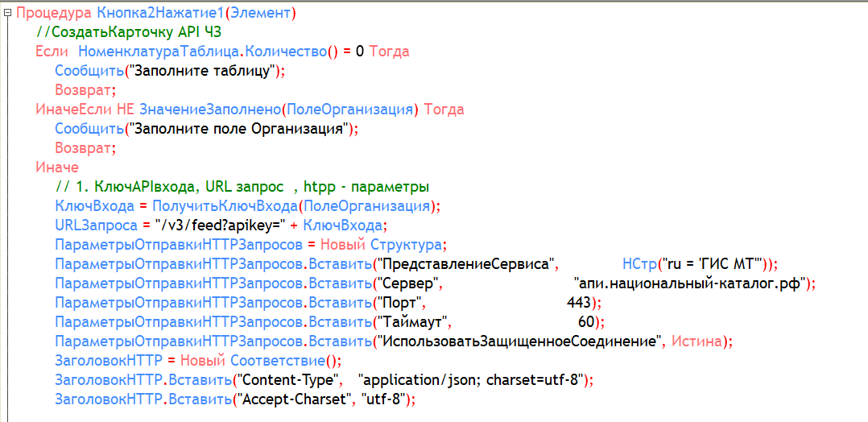The width and height of the screenshot is (868, 422).
Task: Click the string 'Заполните поле Организация'
Action: pyautogui.click(x=240, y=130)
